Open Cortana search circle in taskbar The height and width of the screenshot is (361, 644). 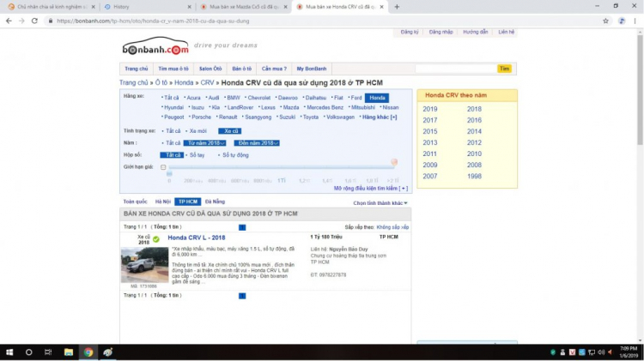point(28,352)
